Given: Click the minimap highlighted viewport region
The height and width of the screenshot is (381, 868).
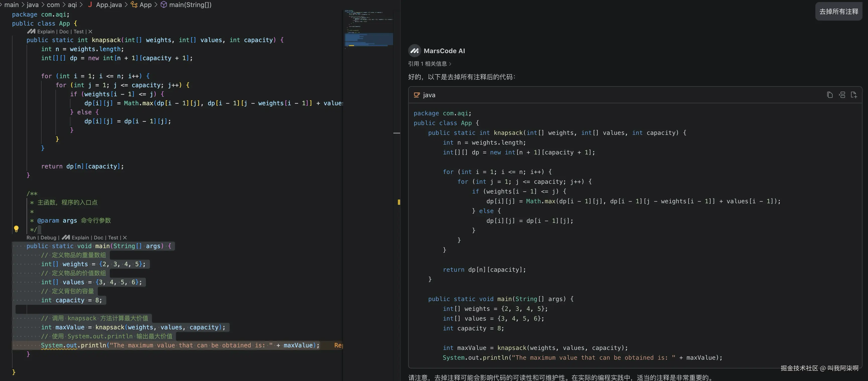Looking at the screenshot, I should [369, 39].
